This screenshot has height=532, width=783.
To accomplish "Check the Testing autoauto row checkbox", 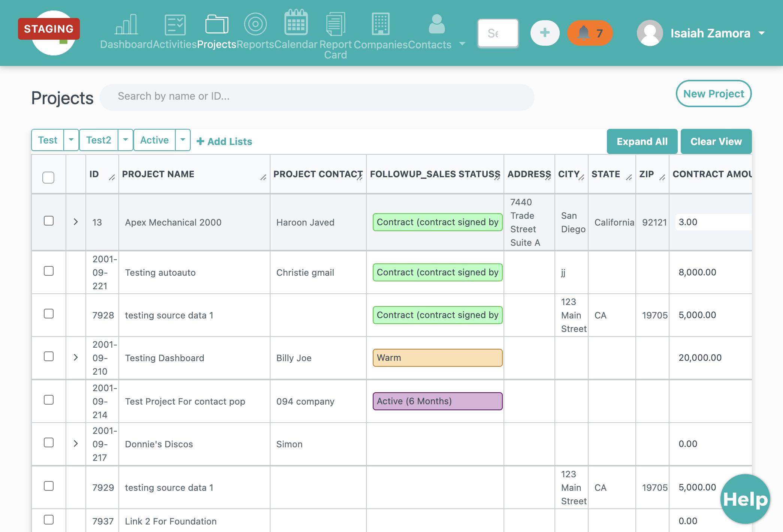I will coord(49,271).
